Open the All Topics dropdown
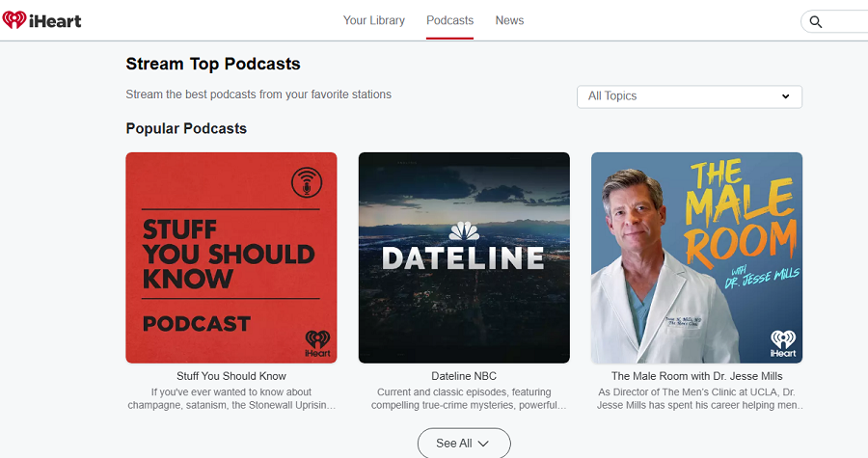 point(690,96)
